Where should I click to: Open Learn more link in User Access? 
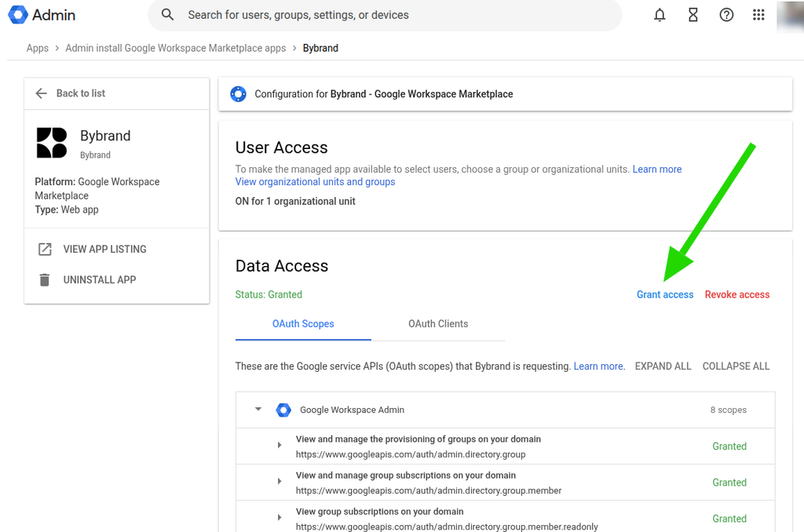tap(657, 169)
